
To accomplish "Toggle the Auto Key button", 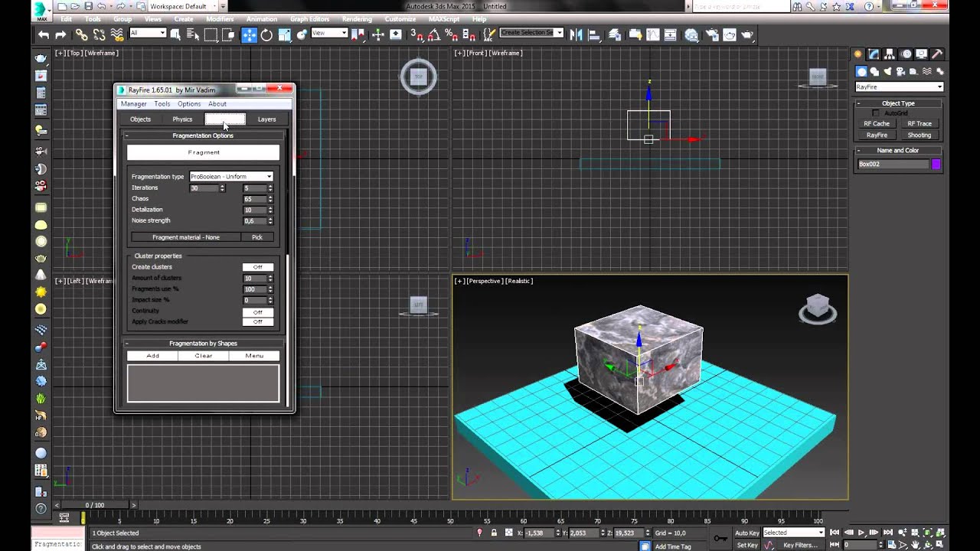I will pos(747,533).
